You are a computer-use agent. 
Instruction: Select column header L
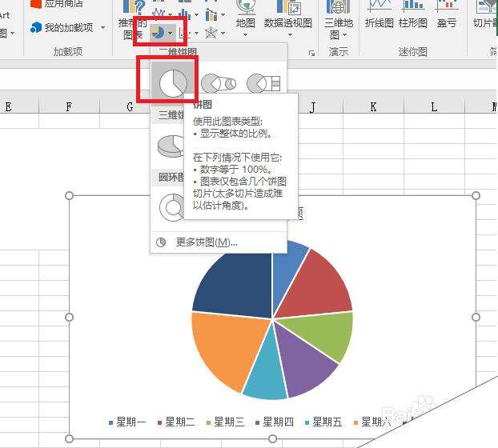[434, 106]
